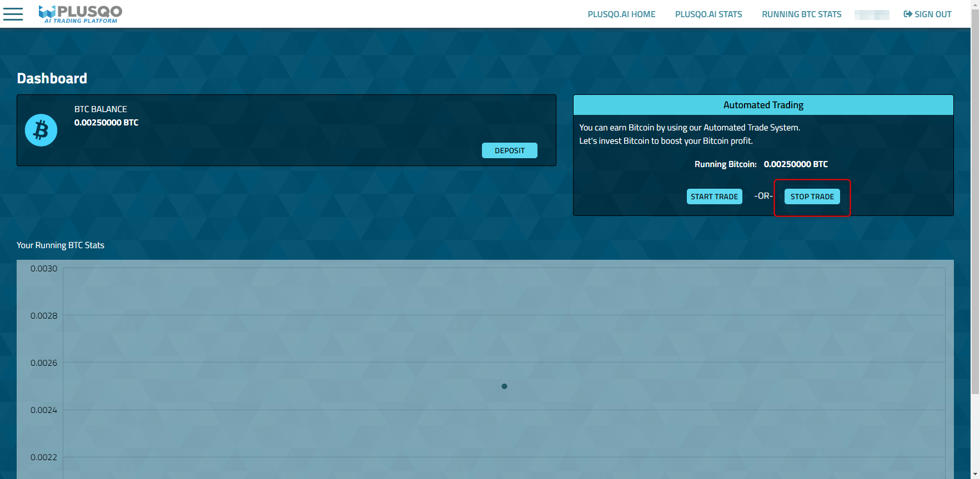Click the scrollbar up arrow
The image size is (980, 479).
975,4
